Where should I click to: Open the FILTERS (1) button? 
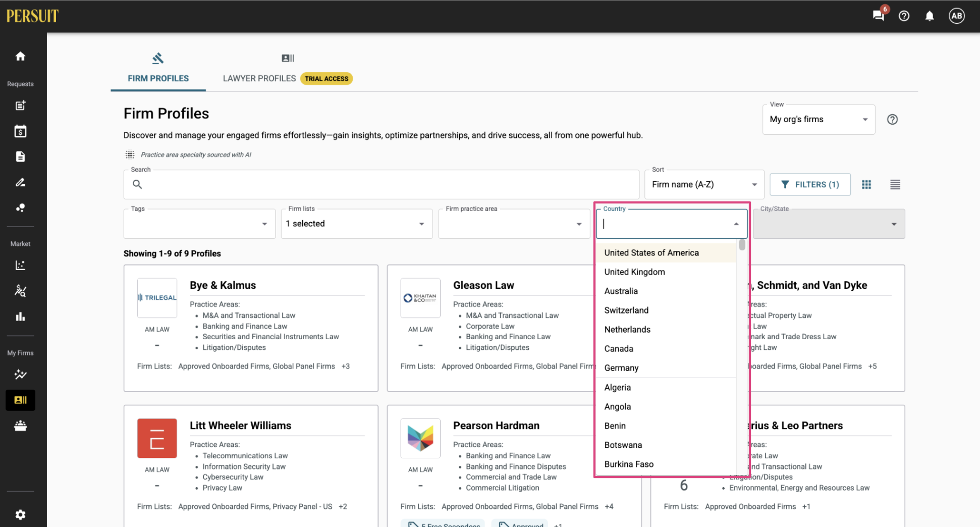coord(810,185)
